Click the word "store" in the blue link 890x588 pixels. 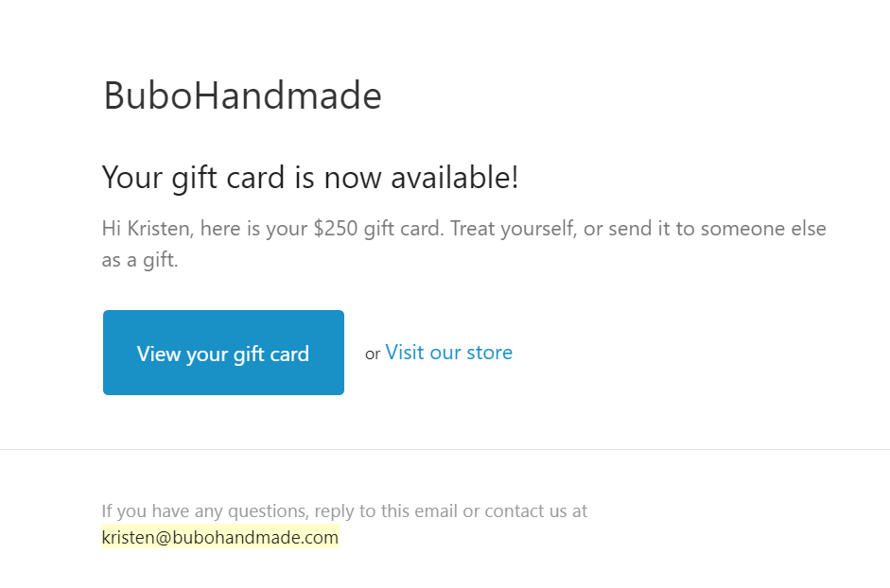[489, 353]
